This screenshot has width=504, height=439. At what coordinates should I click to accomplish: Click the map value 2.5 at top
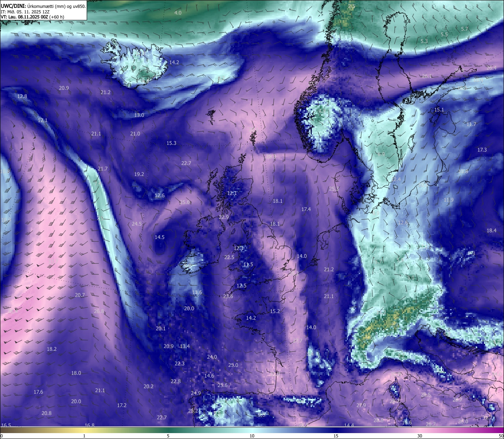click(x=352, y=6)
